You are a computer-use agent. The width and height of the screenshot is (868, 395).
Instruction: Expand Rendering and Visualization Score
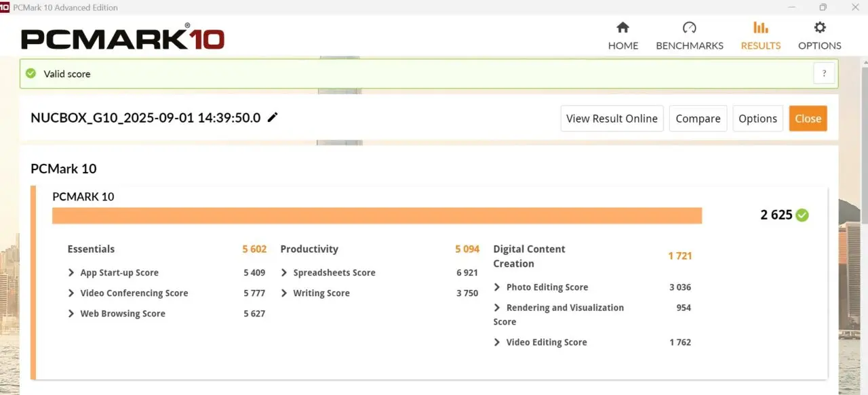coord(497,308)
